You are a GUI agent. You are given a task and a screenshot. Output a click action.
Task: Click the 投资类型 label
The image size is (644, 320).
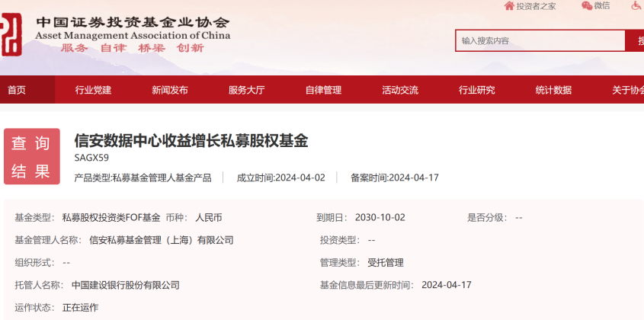coord(340,240)
